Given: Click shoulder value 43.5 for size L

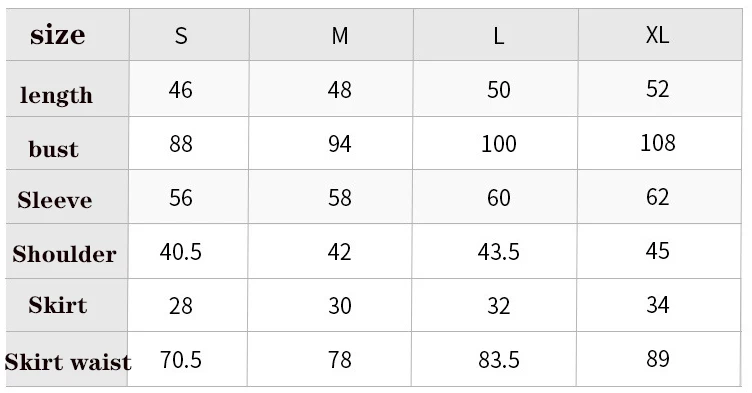Looking at the screenshot, I should (x=499, y=252).
